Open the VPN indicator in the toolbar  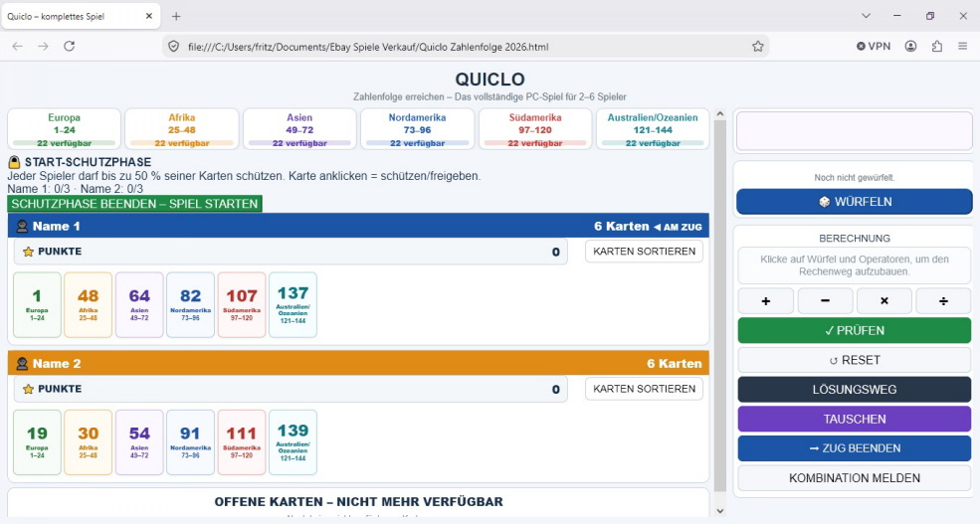click(x=874, y=46)
